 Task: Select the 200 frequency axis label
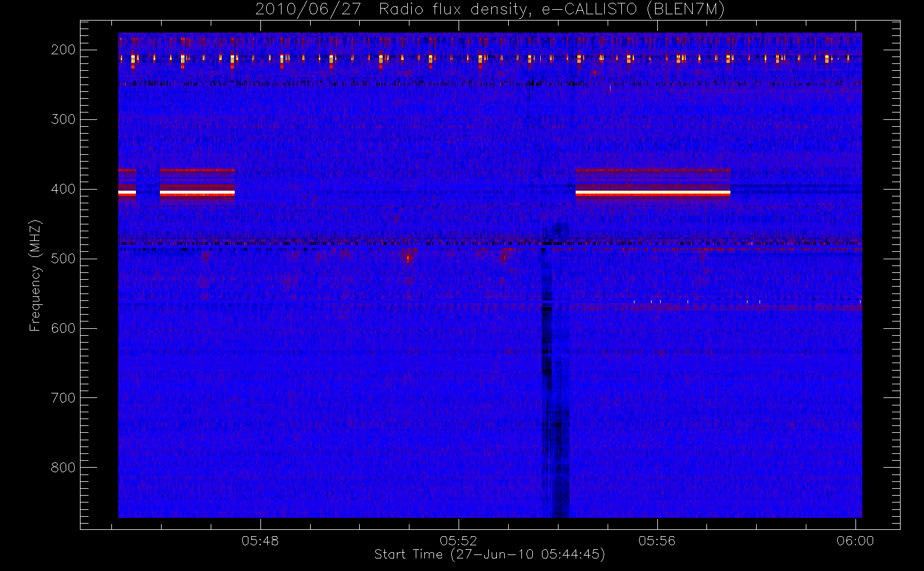[x=63, y=50]
